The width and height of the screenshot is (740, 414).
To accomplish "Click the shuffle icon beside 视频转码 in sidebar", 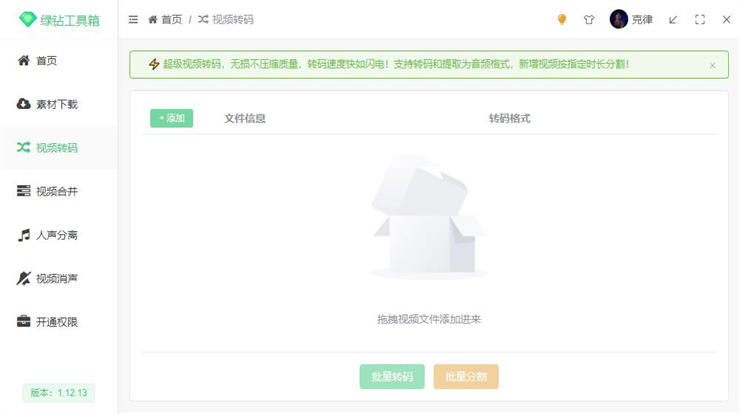I will point(24,147).
